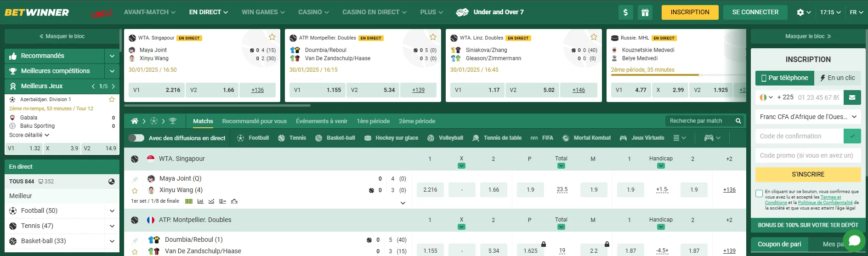This screenshot has height=256, width=868.
Task: Favorite the WTA Linz card star
Action: 594,37
